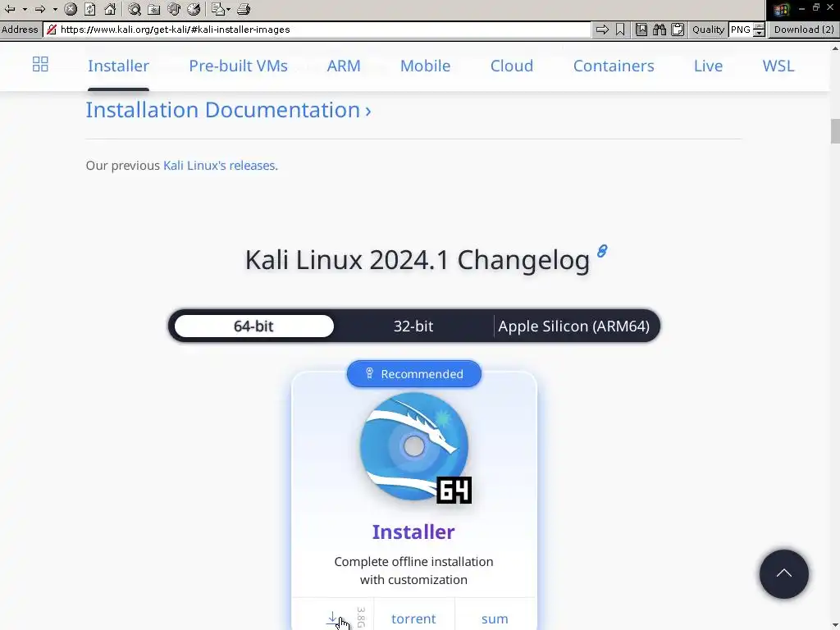Increase the Quality stepper up arrow
The height and width of the screenshot is (630, 840).
tap(759, 26)
